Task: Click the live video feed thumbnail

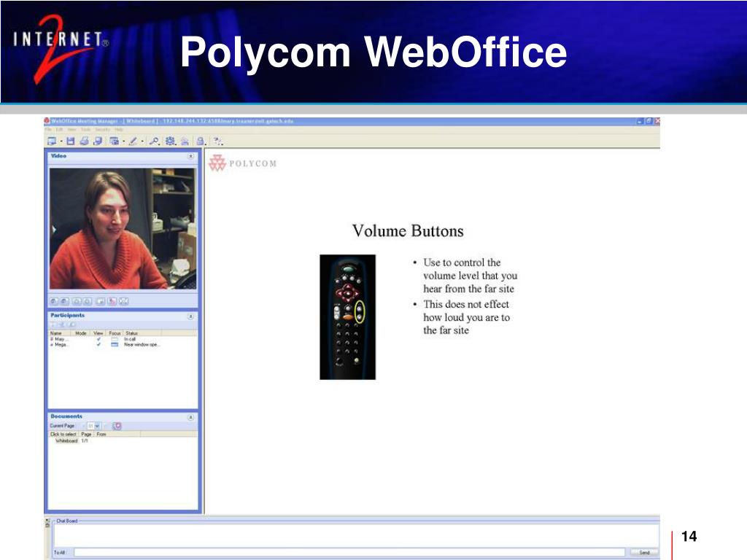Action: (123, 228)
